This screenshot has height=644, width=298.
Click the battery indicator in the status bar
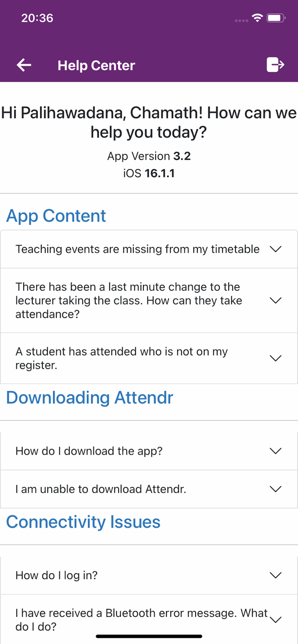(x=275, y=18)
